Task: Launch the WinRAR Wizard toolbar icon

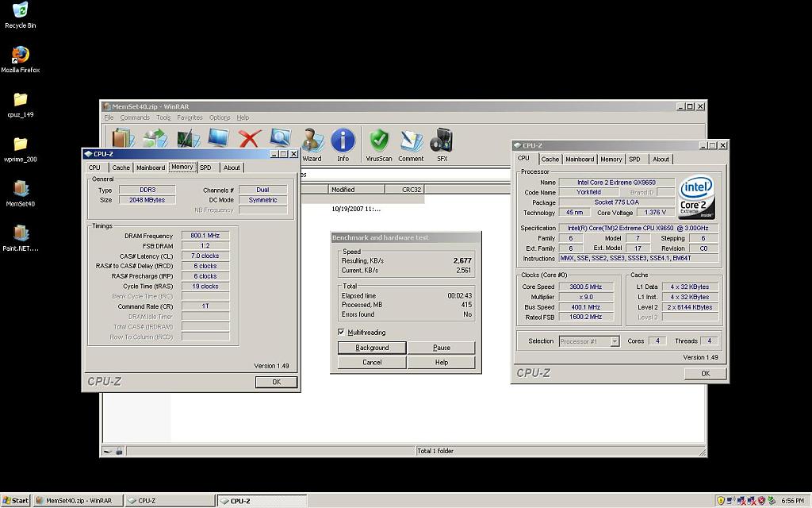Action: pyautogui.click(x=312, y=144)
